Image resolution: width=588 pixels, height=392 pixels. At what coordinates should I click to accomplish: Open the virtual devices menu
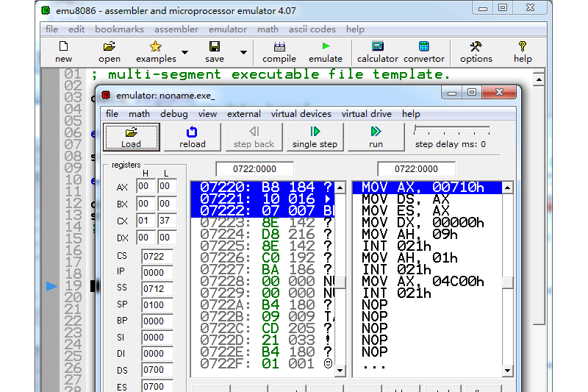coord(301,114)
